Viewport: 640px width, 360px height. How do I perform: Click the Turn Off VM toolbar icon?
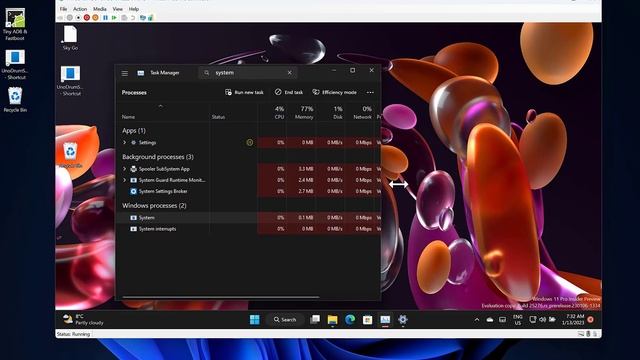click(x=78, y=18)
